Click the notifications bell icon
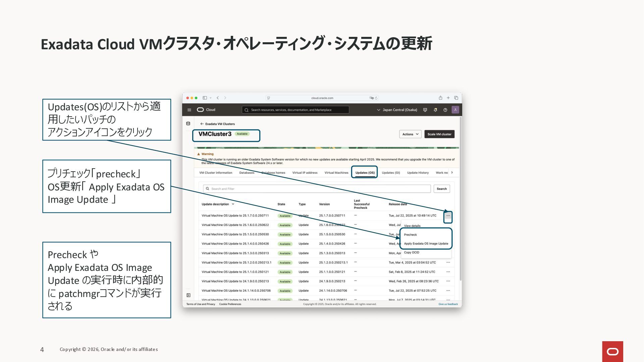644x362 pixels. (x=435, y=110)
